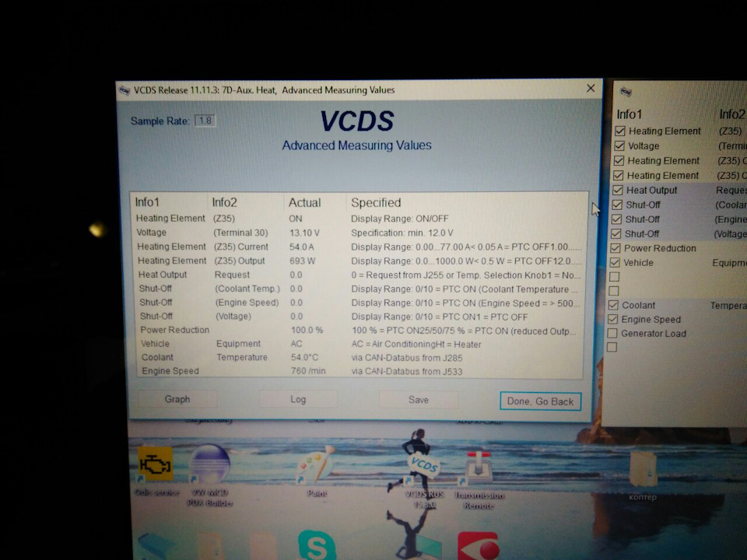Uncheck the Voltage measuring value
Screen dimensions: 747x560
(619, 145)
